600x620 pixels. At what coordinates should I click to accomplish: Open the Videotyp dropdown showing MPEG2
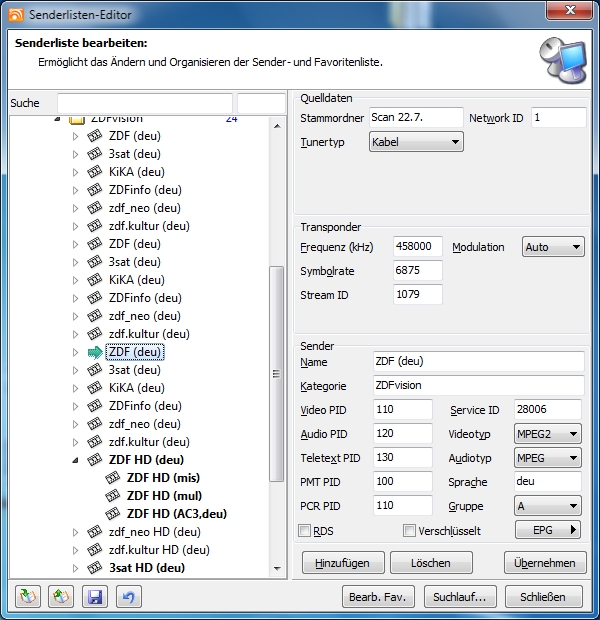[x=547, y=434]
